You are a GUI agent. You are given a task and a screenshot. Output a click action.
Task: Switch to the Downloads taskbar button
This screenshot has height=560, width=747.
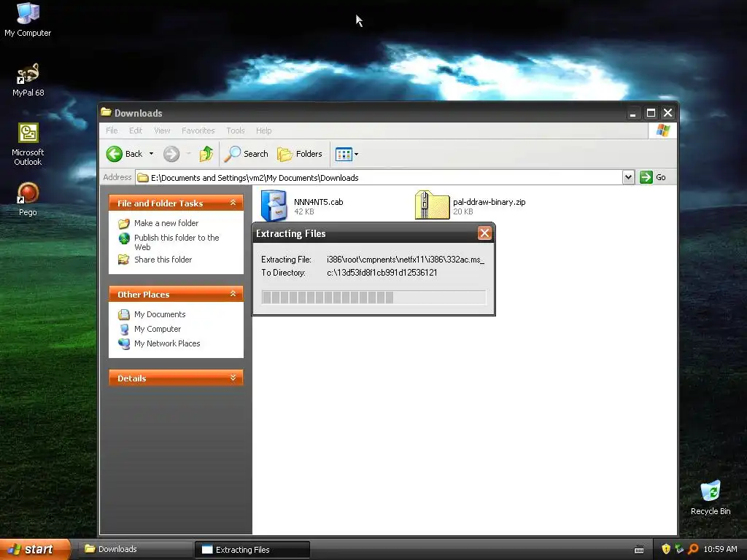point(135,549)
